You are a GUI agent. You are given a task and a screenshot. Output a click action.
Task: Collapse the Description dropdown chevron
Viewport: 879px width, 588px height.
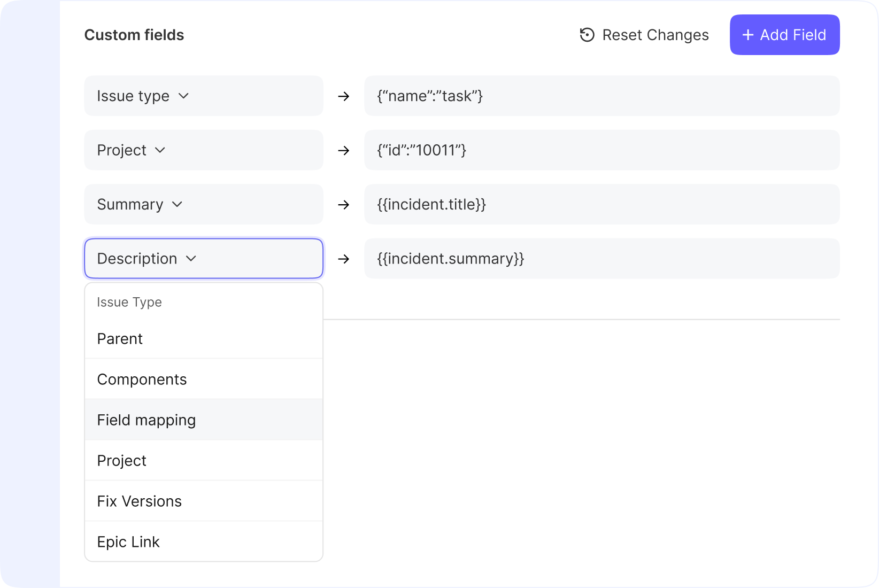[x=191, y=259]
